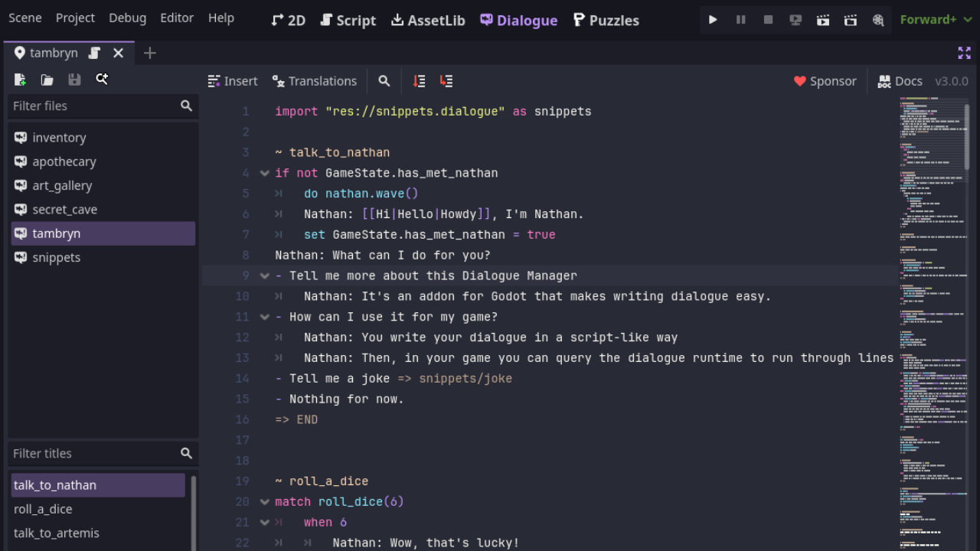Select secret_cave in the file list

(64, 210)
